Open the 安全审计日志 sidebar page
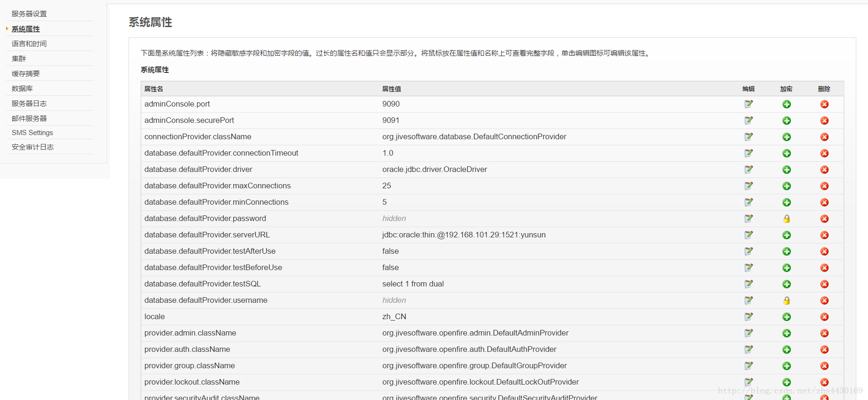The image size is (868, 400). tap(33, 147)
